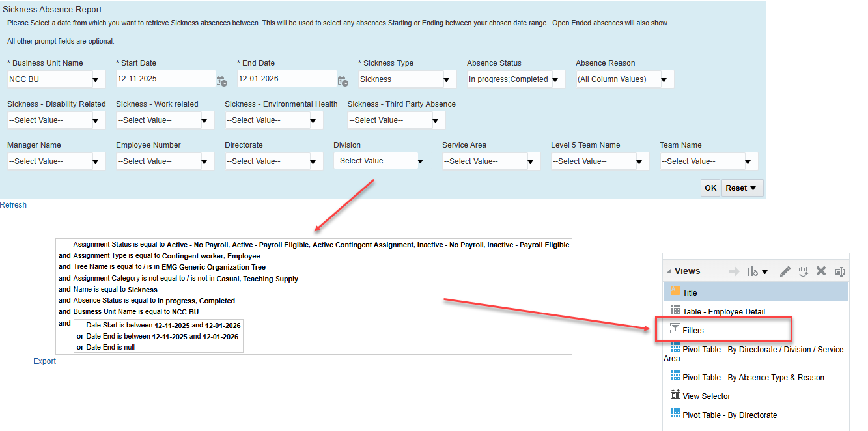Open Sickness - Third Party Absence dropdown
The image size is (868, 431).
tap(437, 121)
